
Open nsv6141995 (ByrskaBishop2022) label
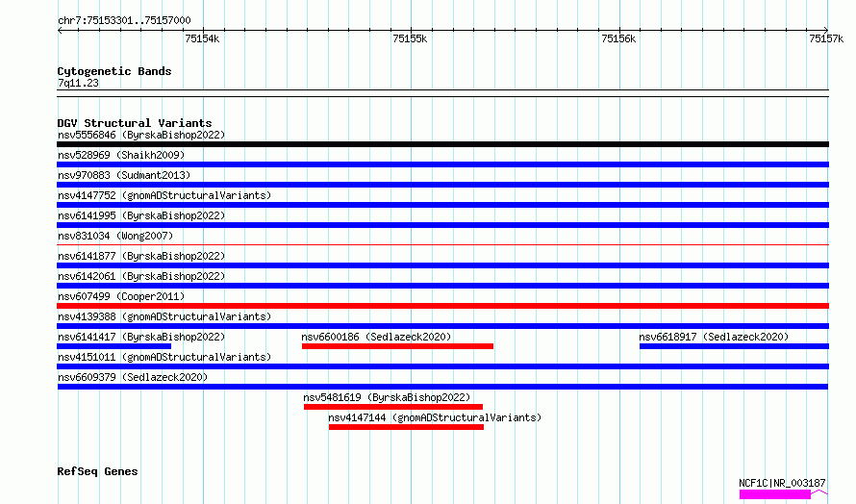[141, 215]
